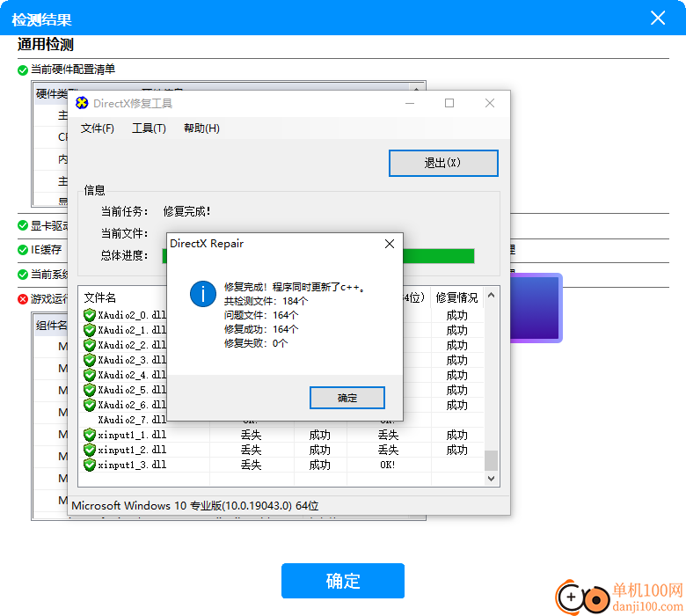Select the XAudio2_2.dll shield icon
686x616 pixels.
coord(89,345)
